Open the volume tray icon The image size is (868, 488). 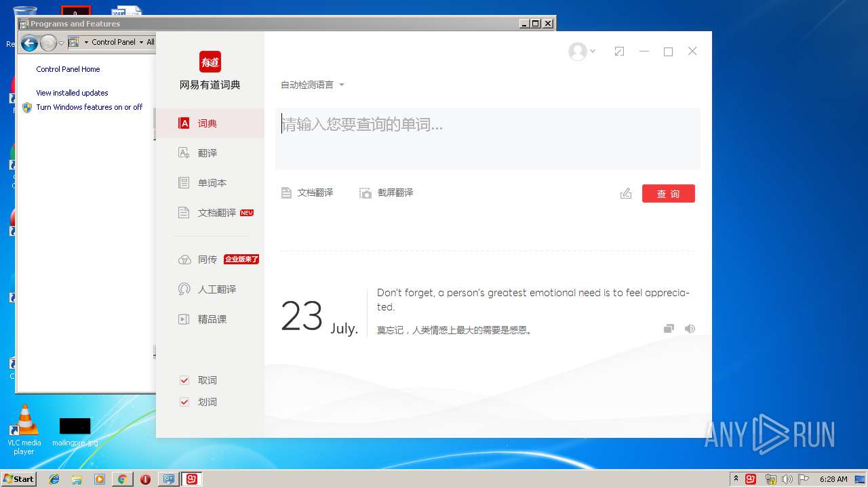pyautogui.click(x=787, y=479)
